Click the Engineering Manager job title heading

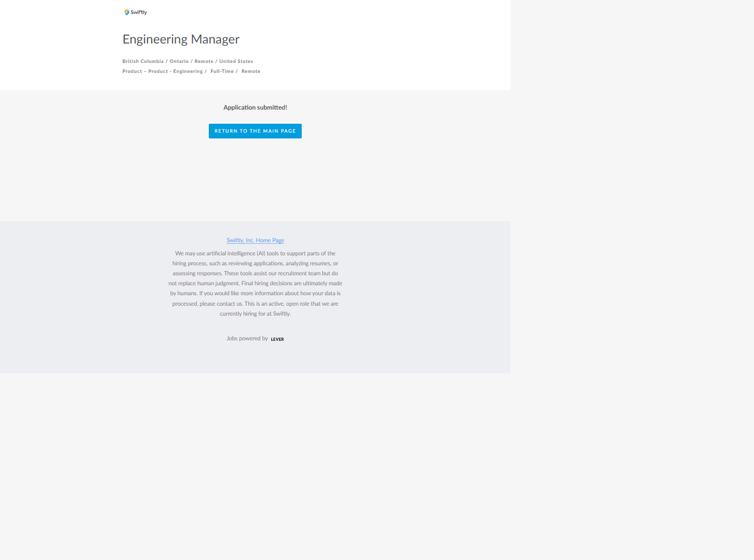(181, 39)
